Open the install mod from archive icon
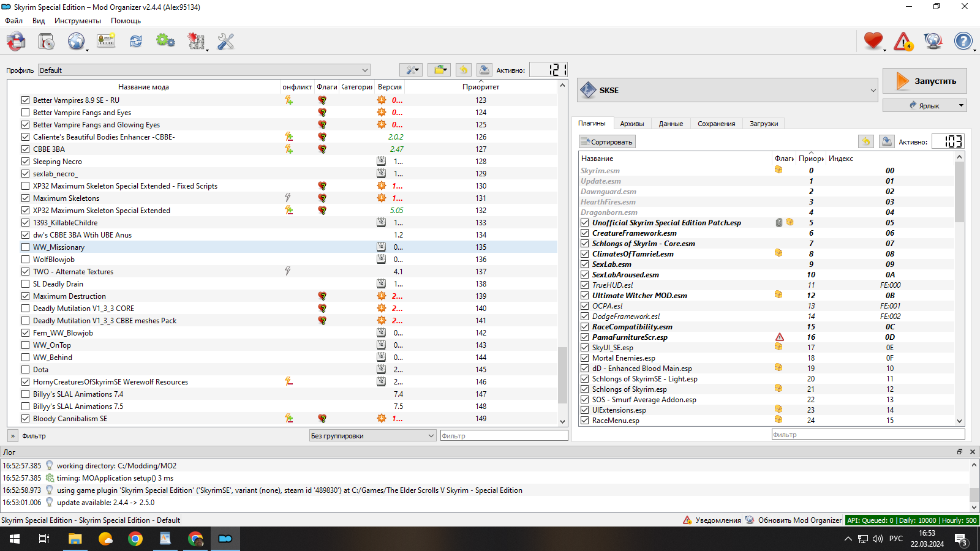Viewport: 980px width, 551px height. (47, 42)
